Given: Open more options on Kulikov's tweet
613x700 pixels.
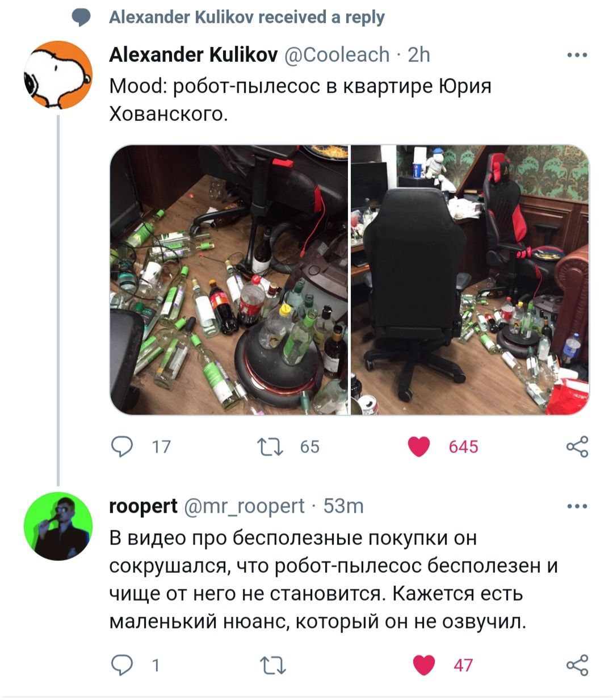Looking at the screenshot, I should tap(577, 55).
